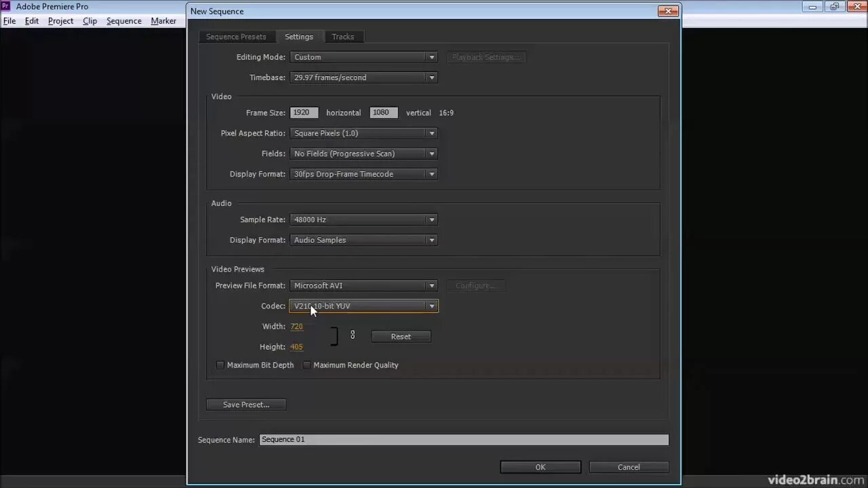868x488 pixels.
Task: Open the Audio Samples display format dropdown
Action: point(363,240)
